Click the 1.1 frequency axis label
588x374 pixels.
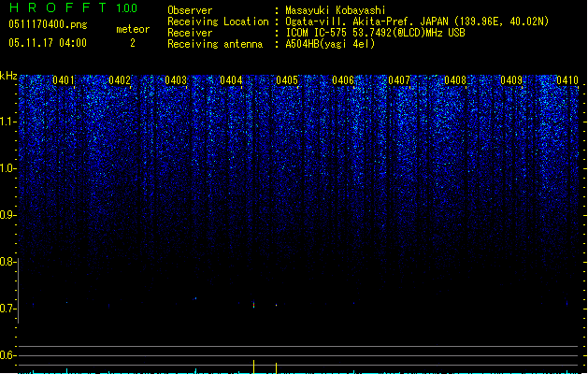coord(7,122)
